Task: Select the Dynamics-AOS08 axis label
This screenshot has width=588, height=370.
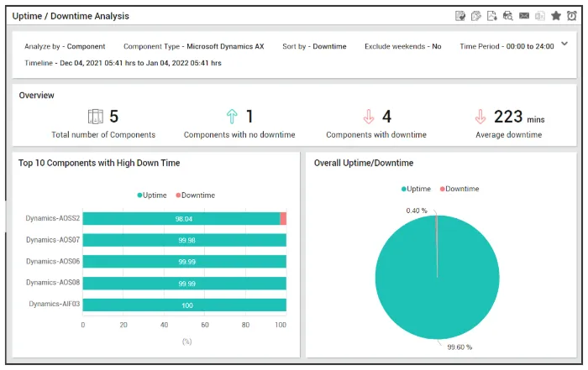Action: [53, 283]
